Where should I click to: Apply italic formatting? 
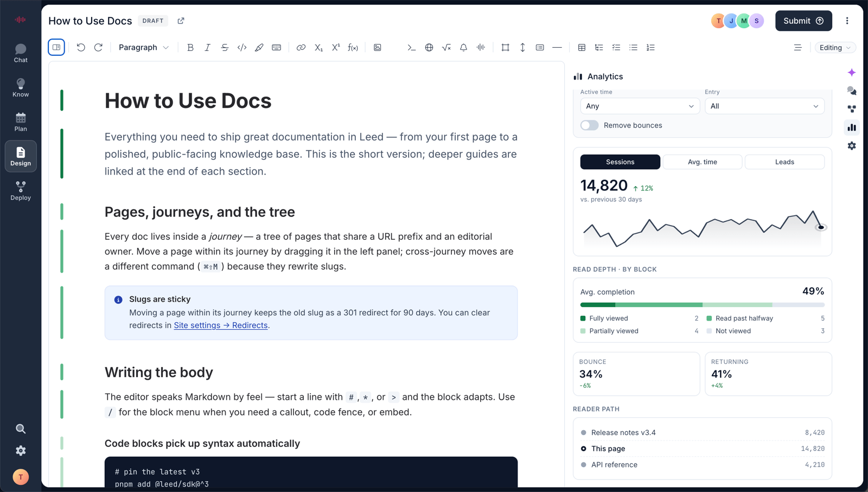click(x=207, y=47)
